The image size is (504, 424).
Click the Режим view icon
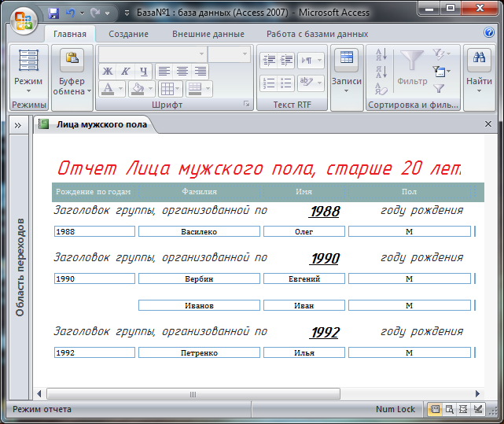coord(28,60)
